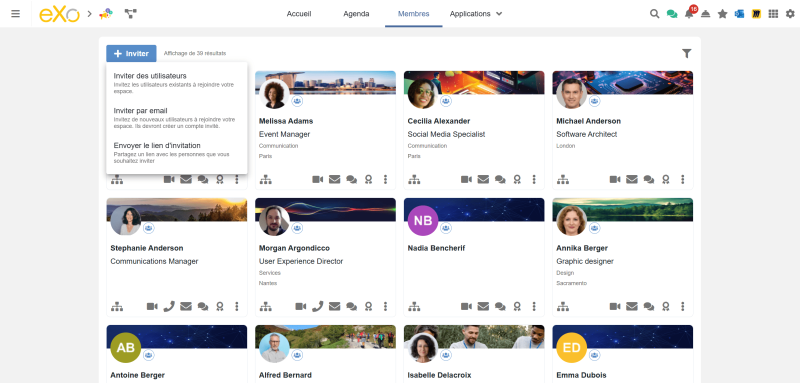Open the favorites star icon in the top bar

[x=722, y=14]
